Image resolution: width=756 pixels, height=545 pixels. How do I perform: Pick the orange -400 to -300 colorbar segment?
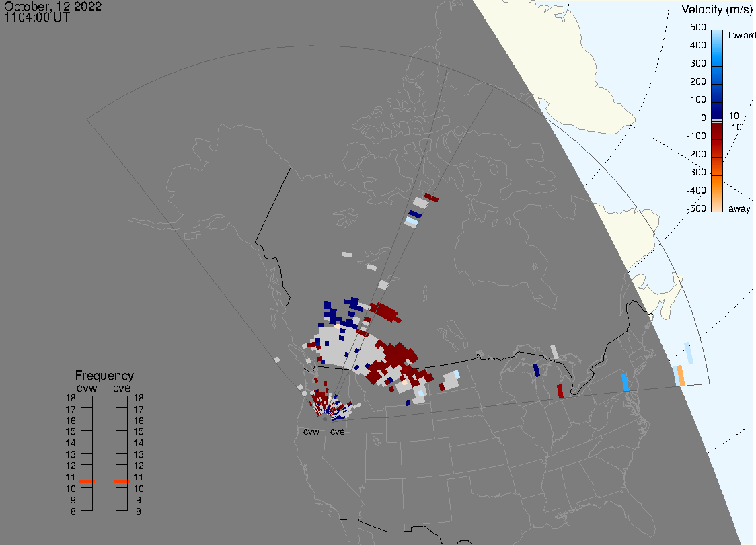717,185
